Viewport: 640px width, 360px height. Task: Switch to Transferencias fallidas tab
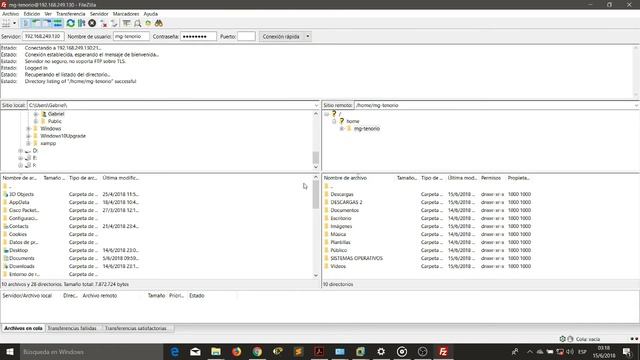[x=72, y=328]
